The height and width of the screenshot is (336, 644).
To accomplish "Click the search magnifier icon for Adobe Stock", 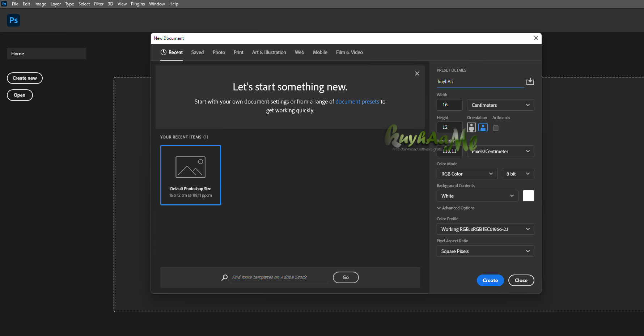I will click(225, 277).
